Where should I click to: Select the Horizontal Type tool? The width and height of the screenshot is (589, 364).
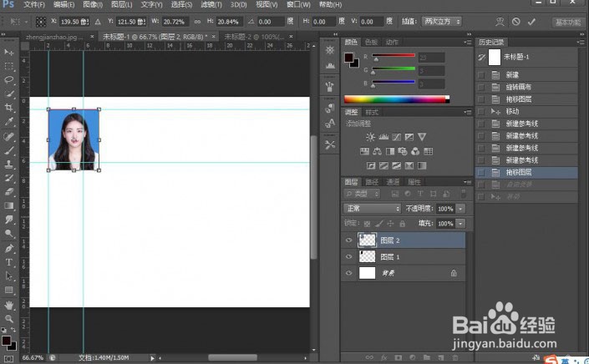pos(8,262)
